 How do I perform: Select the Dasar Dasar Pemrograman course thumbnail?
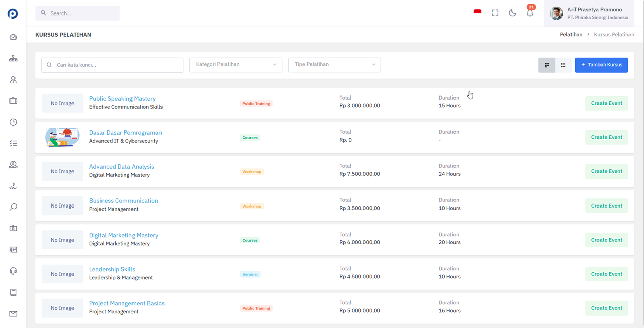62,137
